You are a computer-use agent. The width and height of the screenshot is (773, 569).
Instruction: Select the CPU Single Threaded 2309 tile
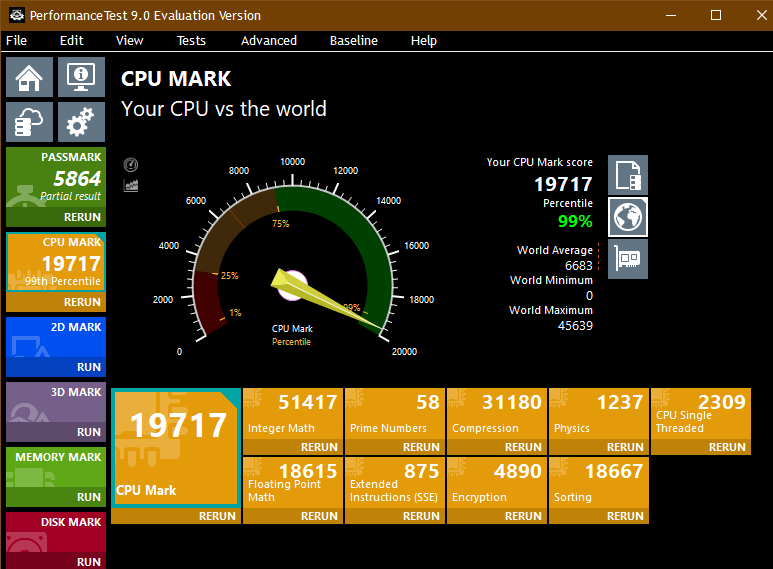click(701, 414)
